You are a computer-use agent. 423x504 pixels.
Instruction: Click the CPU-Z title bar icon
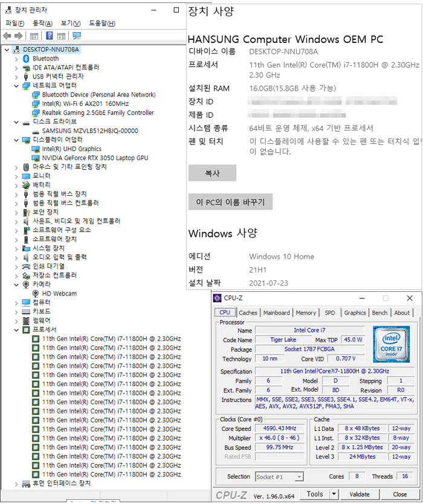218,299
